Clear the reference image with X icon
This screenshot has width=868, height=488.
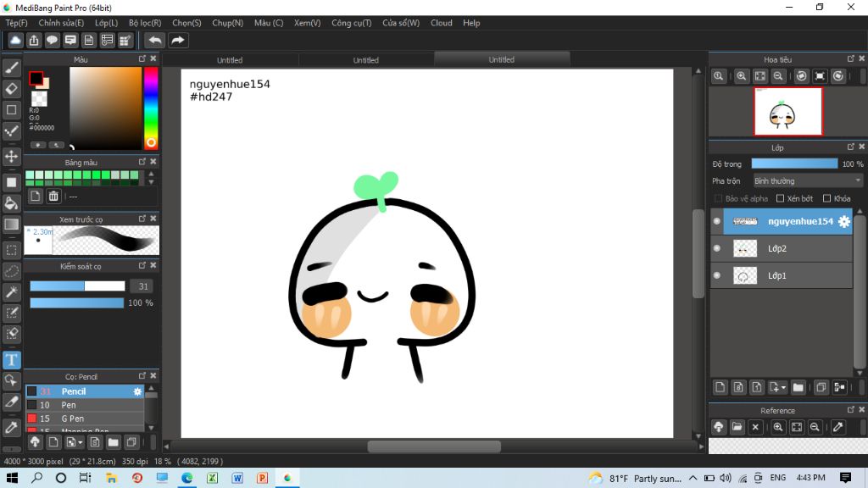(x=755, y=427)
